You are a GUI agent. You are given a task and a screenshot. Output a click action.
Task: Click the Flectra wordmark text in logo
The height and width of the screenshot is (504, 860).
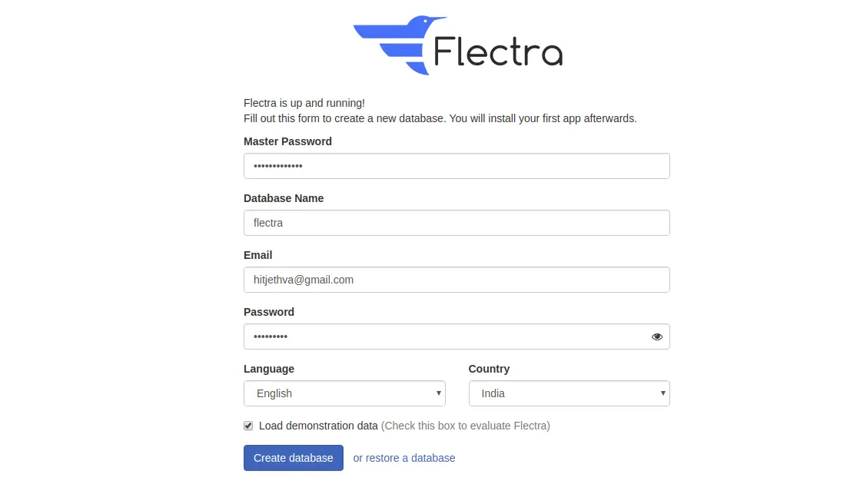[498, 51]
